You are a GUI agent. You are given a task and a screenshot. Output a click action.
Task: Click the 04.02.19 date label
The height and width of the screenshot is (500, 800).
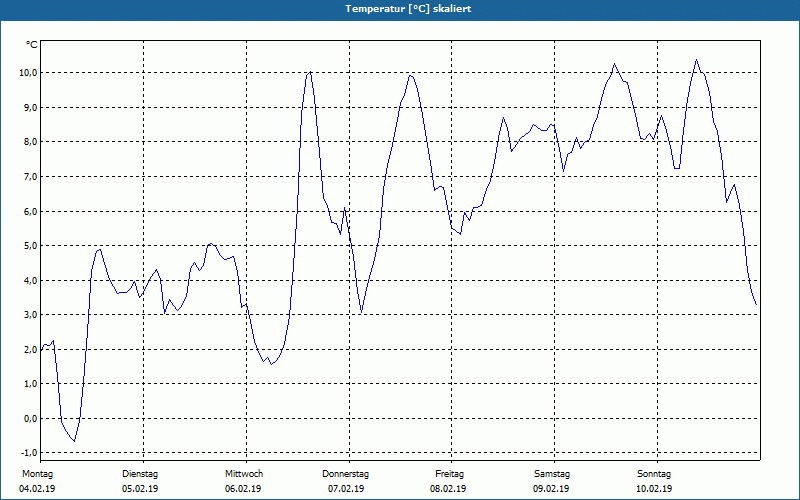tap(37, 489)
